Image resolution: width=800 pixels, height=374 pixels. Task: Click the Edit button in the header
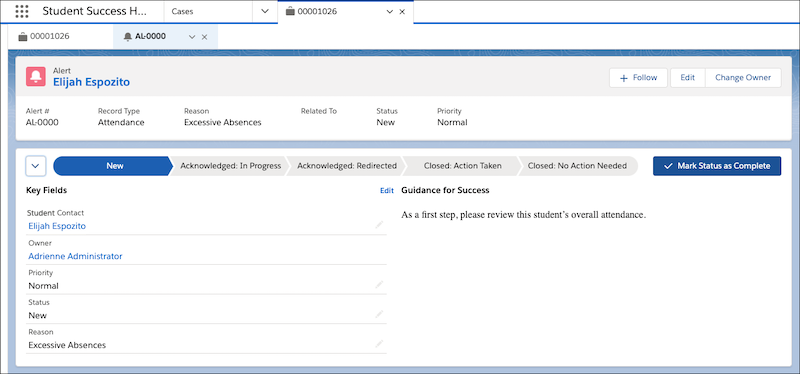(687, 78)
